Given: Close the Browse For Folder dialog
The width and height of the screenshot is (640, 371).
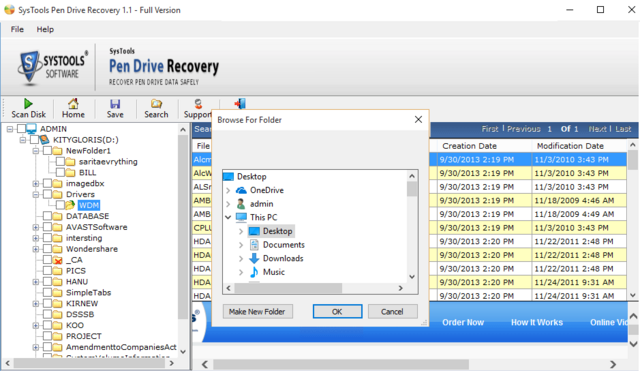Looking at the screenshot, I should click(x=418, y=120).
